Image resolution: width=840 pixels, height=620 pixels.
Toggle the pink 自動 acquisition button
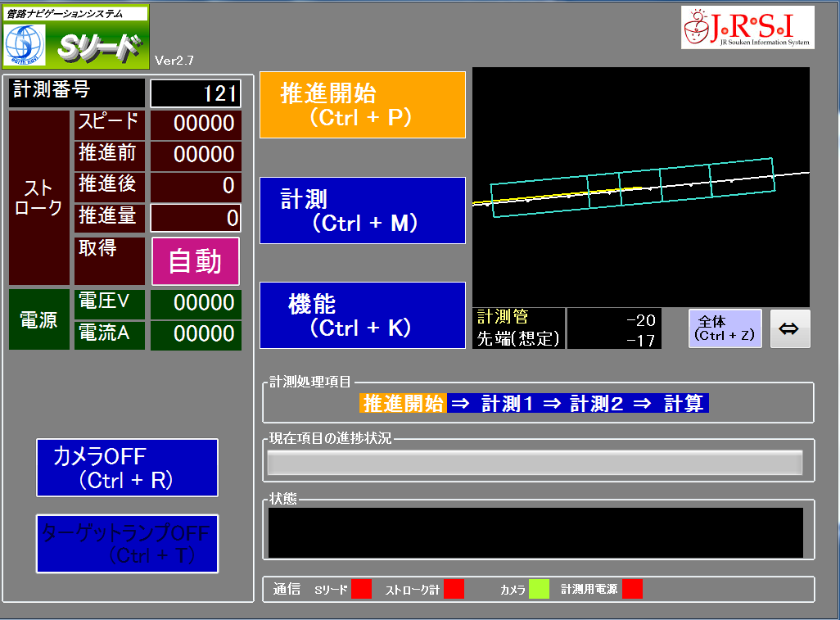(x=196, y=261)
